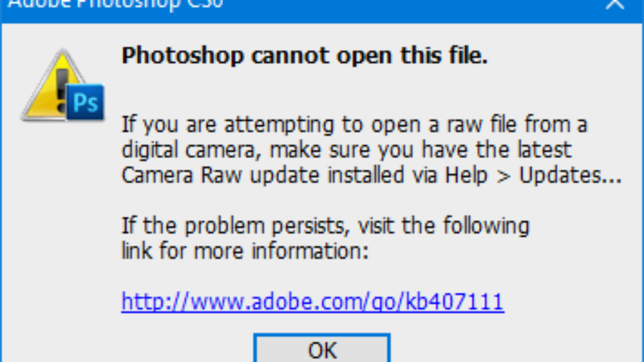
Task: Click the "digital camera, make sure" text line
Action: tap(346, 150)
